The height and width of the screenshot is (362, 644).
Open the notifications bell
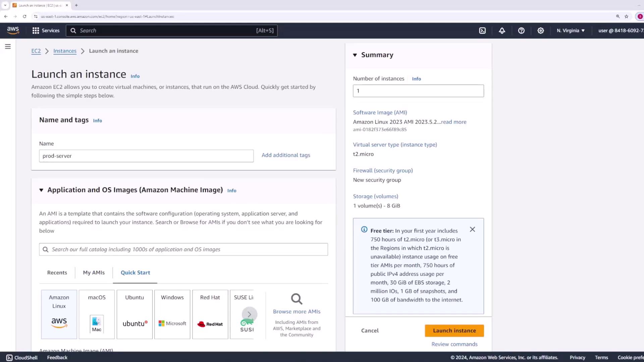(502, 31)
